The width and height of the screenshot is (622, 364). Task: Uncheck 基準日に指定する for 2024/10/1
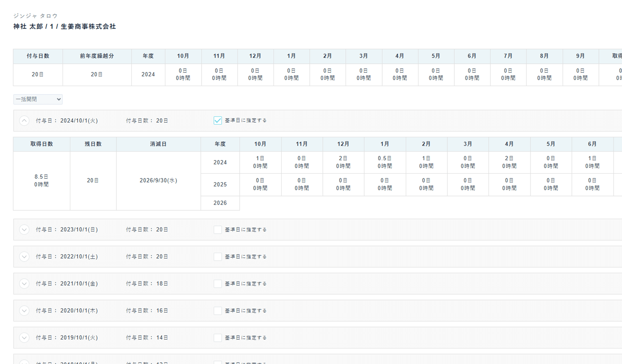point(217,120)
